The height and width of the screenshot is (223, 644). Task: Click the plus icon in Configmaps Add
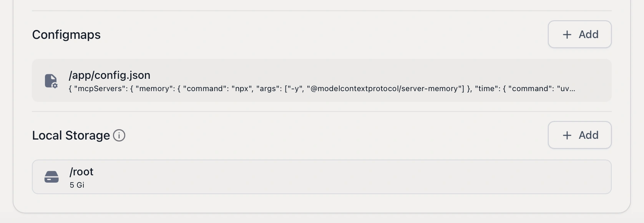tap(567, 35)
